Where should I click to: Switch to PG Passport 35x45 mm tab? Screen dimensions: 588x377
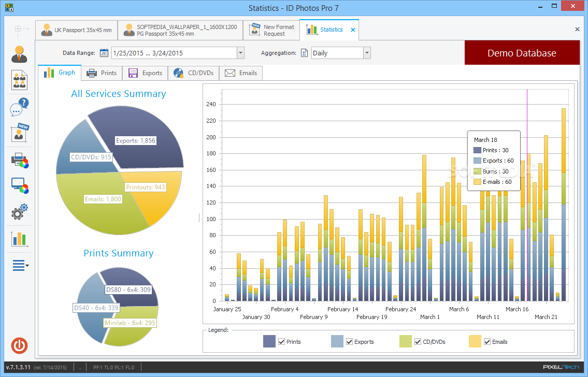(180, 30)
